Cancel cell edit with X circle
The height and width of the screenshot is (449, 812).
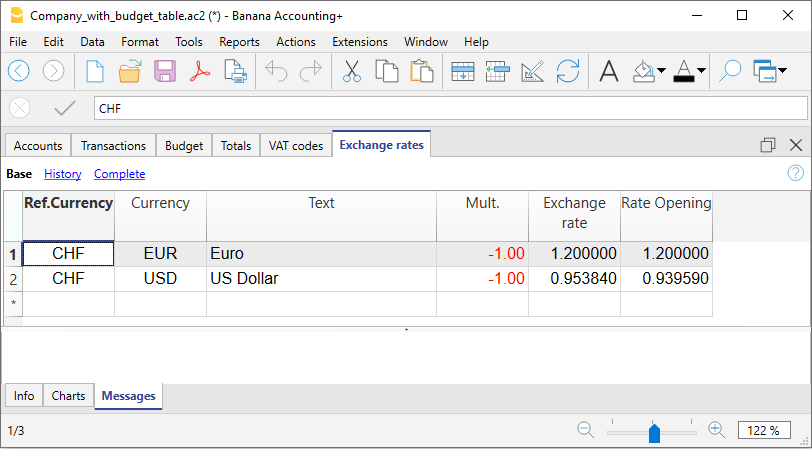click(20, 108)
